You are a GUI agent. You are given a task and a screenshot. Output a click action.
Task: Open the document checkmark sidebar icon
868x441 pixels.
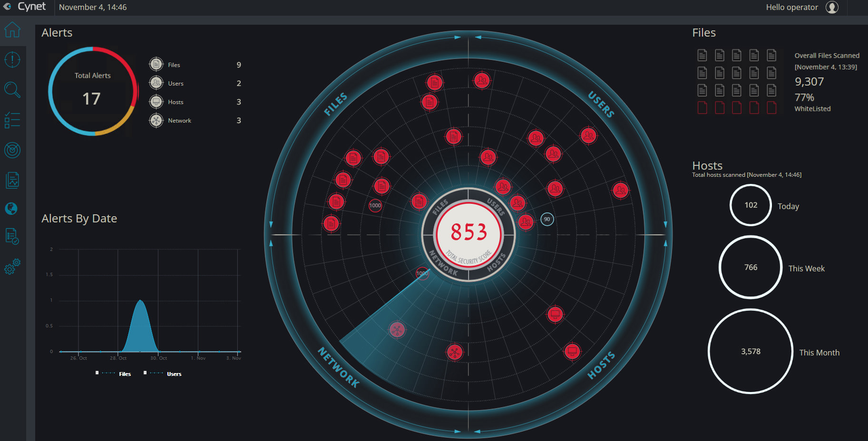coord(12,236)
